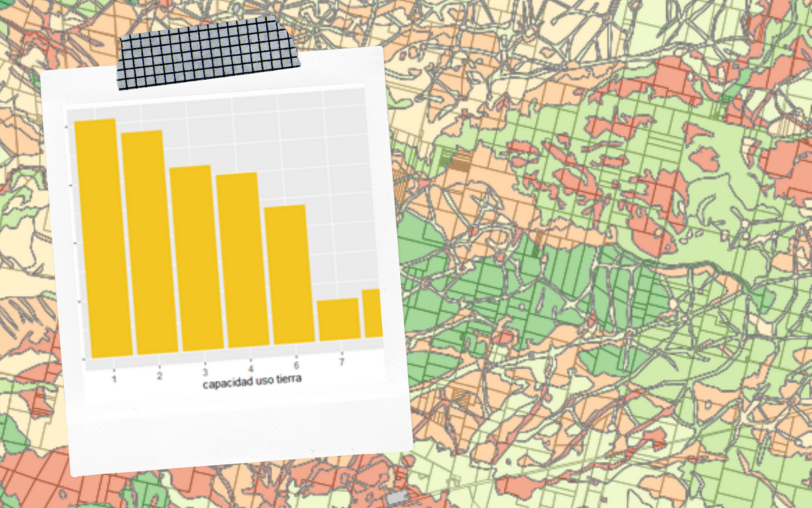This screenshot has width=812, height=508.
Task: Select the tallest yellow bar in the chart
Action: coord(104,239)
